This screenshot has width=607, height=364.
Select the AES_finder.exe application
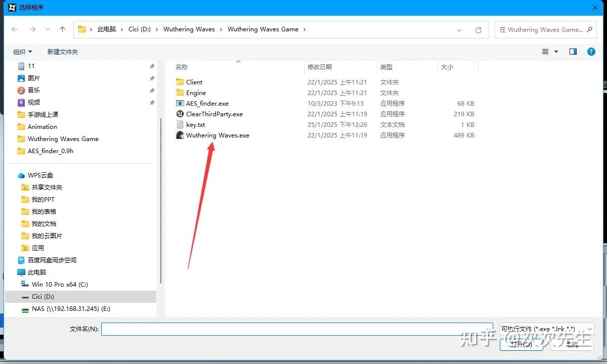207,104
